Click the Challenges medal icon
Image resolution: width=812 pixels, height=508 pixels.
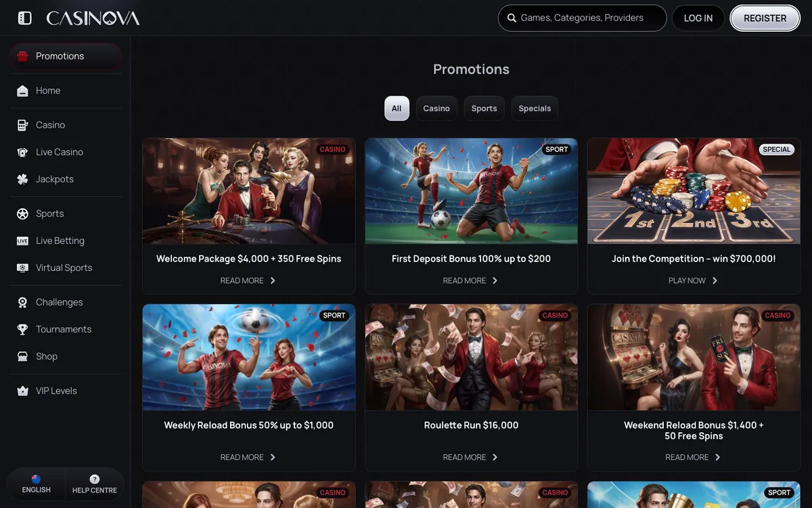[x=22, y=303]
